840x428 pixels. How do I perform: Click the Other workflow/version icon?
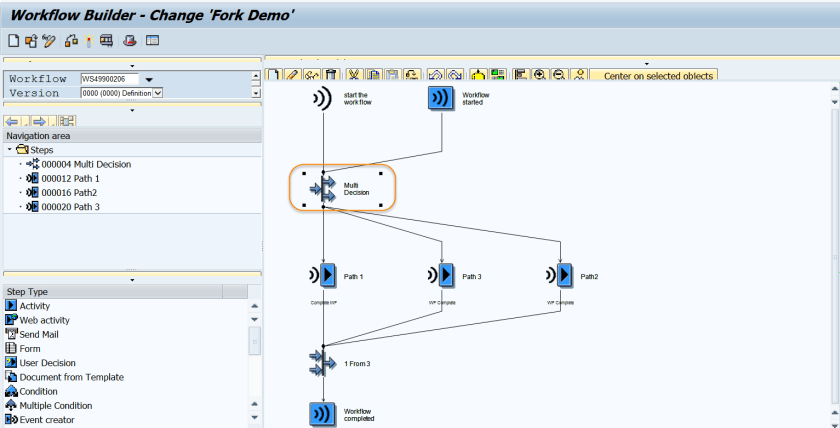coord(31,41)
